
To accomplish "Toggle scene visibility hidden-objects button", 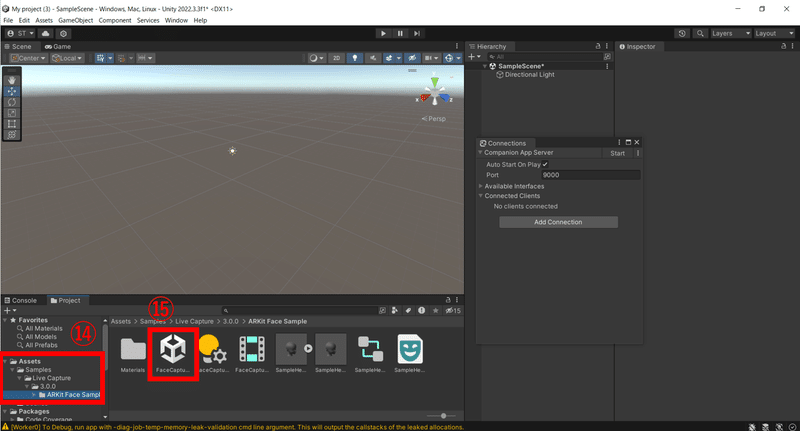I will [x=412, y=58].
